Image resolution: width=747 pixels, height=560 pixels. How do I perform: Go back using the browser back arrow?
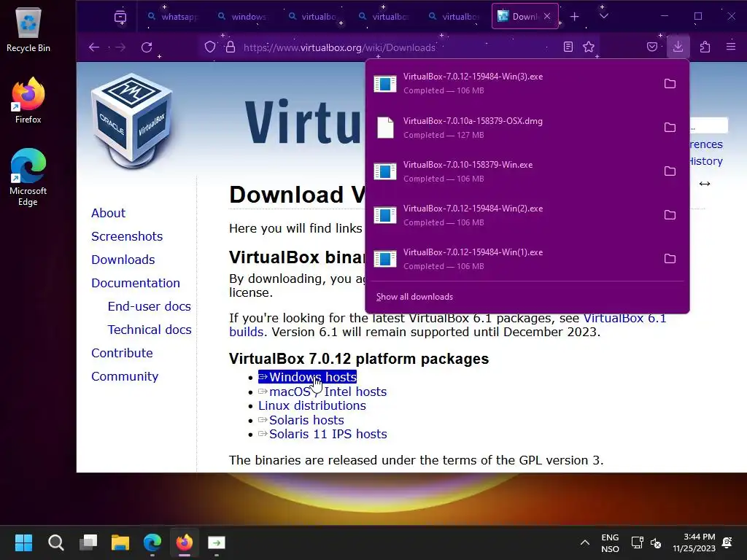pyautogui.click(x=94, y=47)
